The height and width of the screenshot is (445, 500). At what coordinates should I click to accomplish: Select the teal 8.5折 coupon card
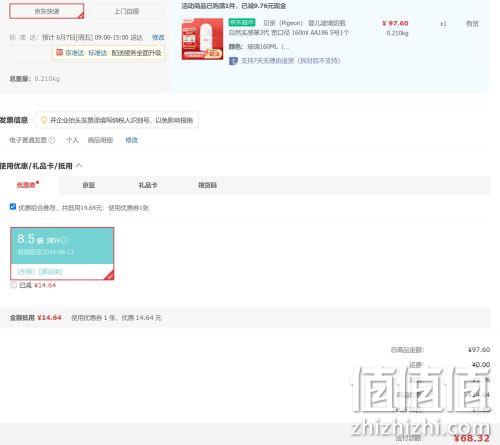[x=62, y=254]
